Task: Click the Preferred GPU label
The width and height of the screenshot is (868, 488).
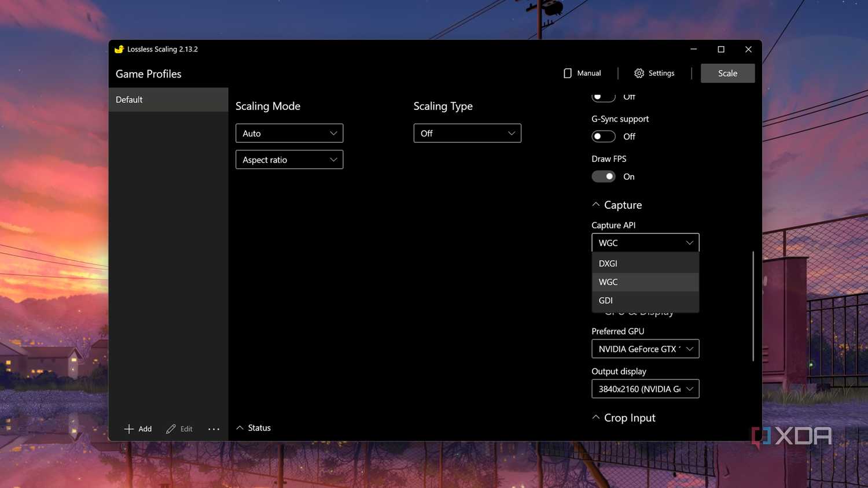Action: 617,331
